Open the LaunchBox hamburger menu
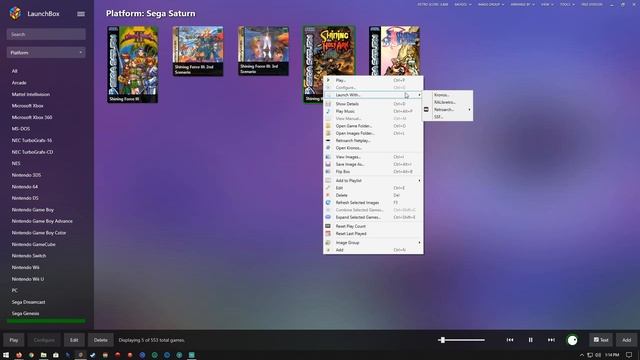This screenshot has height=360, width=640. coord(81,14)
